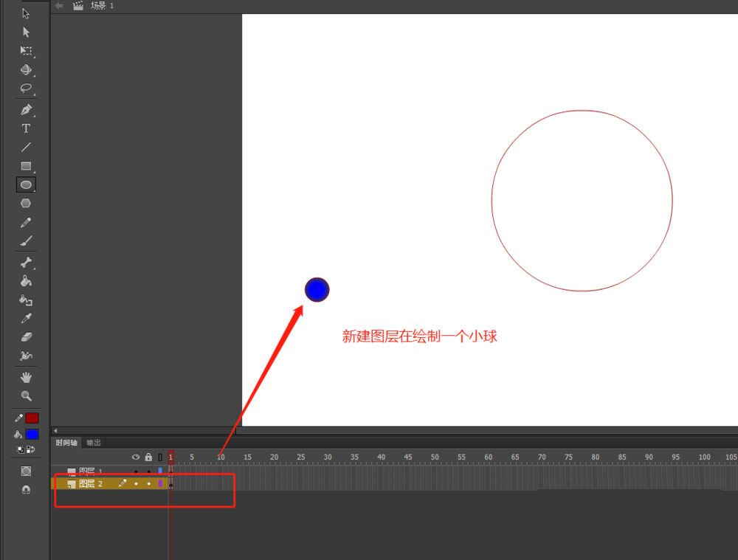Select the Subselection tool
Viewport: 738px width, 560px height.
(x=26, y=32)
